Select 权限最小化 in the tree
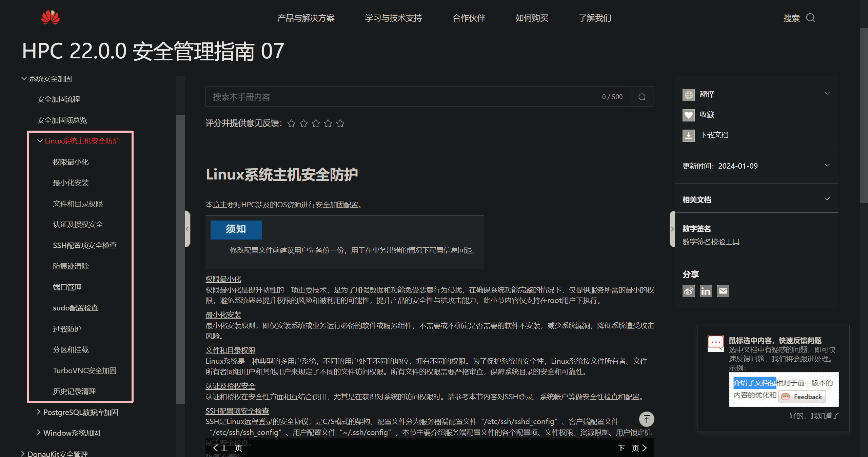868x457 pixels. point(71,162)
